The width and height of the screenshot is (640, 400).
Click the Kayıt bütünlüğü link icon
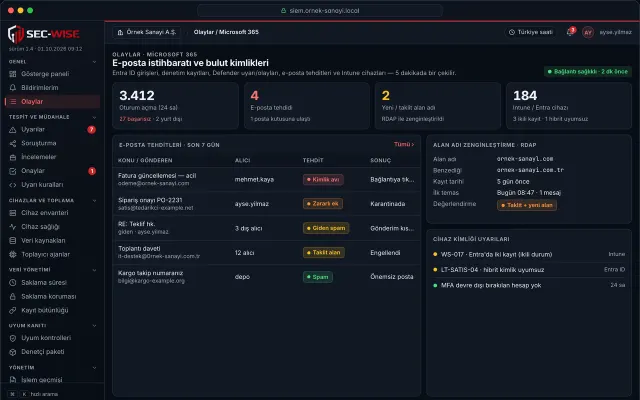pos(13,310)
